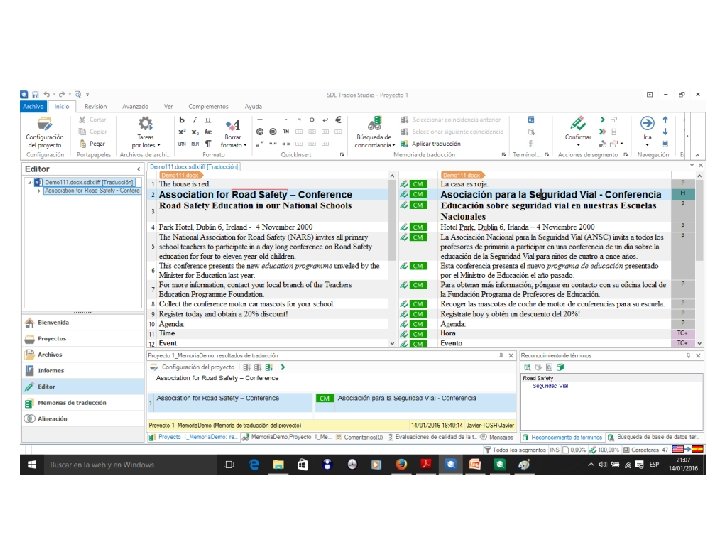The image size is (720, 540).
Task: Switch to the Revisión ribbon tab
Action: pos(96,106)
